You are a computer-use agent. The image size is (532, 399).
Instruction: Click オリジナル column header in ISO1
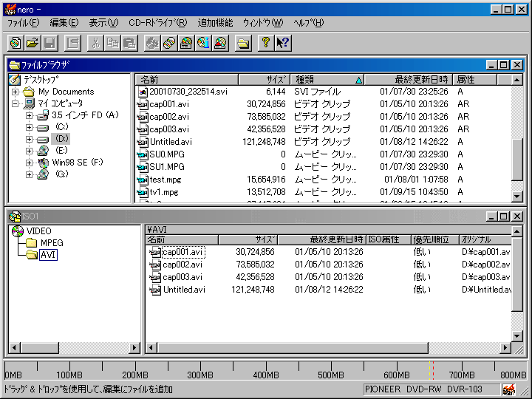click(485, 239)
